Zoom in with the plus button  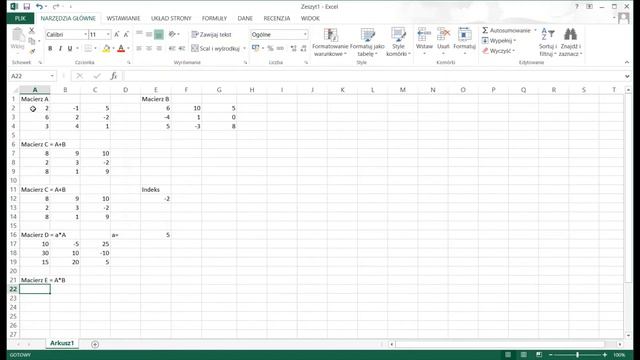coord(605,355)
